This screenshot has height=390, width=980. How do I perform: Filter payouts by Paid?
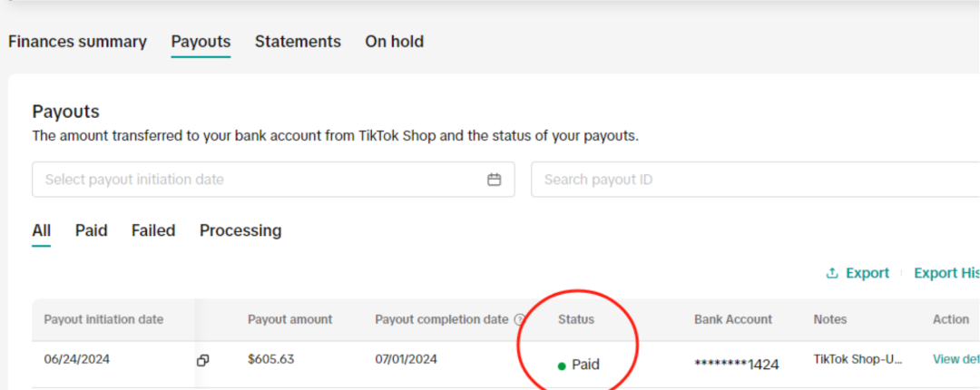coord(91,230)
